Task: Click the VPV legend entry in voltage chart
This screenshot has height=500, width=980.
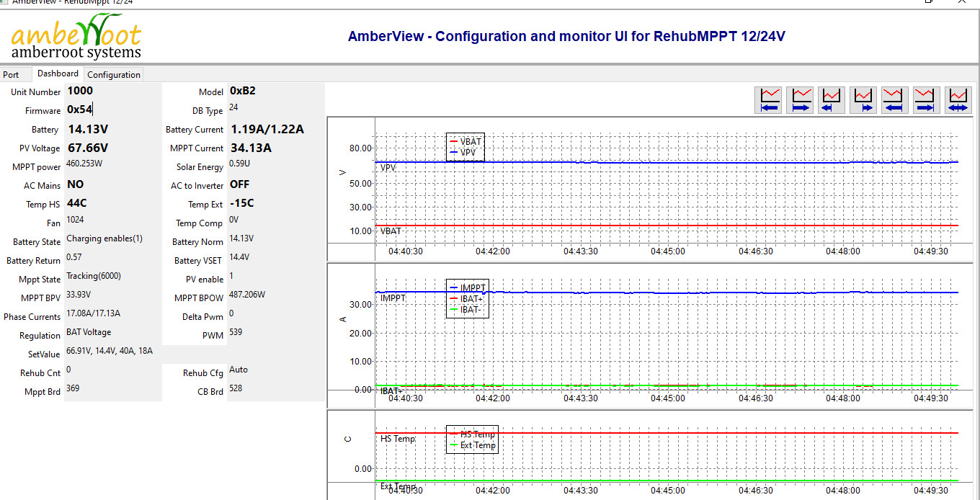Action: [463, 153]
